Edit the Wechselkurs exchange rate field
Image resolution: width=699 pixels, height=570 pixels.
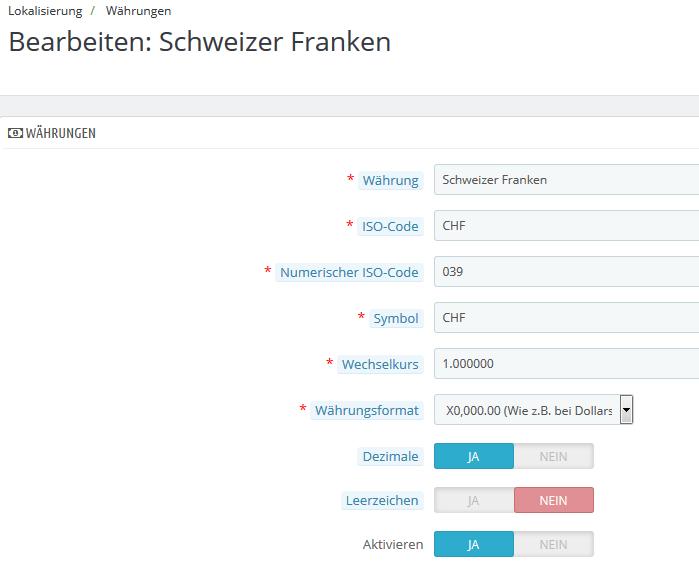[566, 363]
